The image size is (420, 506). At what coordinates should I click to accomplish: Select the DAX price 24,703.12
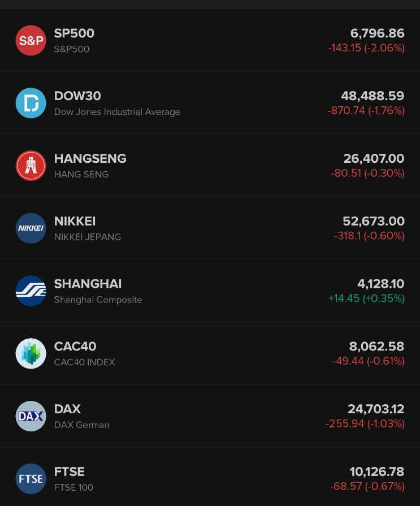click(376, 409)
